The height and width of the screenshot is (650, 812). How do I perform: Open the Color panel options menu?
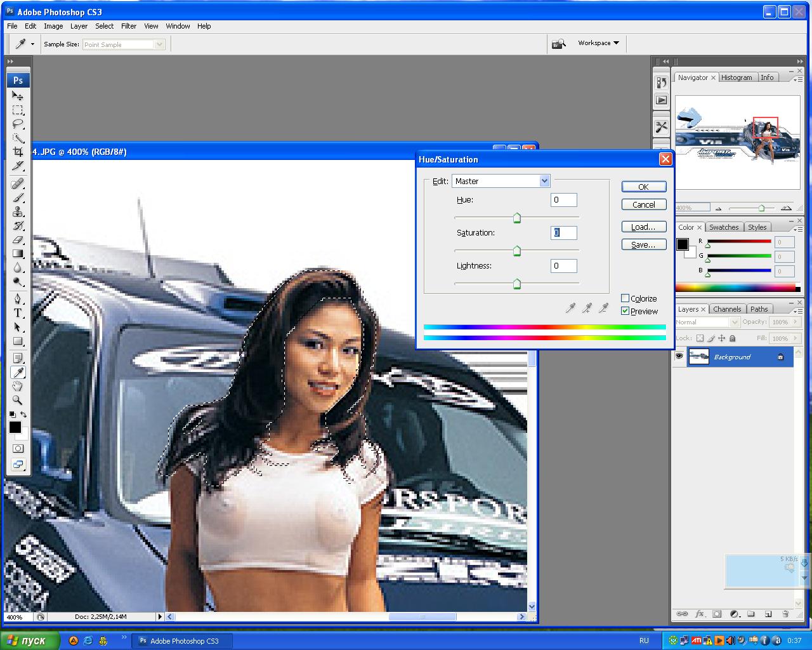click(797, 229)
